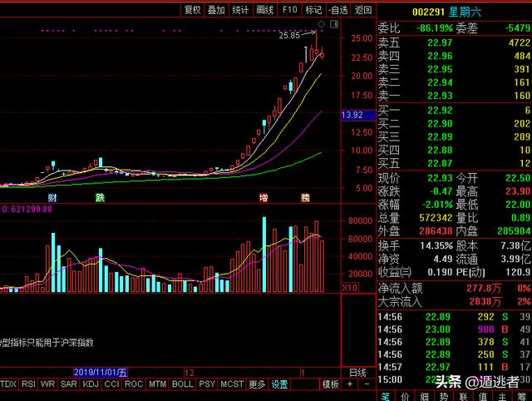Open indicator 设置 settings
Screen dimensions: 532x401
coord(279,384)
